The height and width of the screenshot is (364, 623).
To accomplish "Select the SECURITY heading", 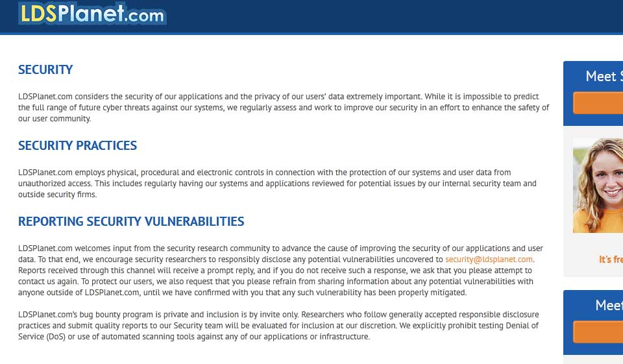I will (x=45, y=70).
